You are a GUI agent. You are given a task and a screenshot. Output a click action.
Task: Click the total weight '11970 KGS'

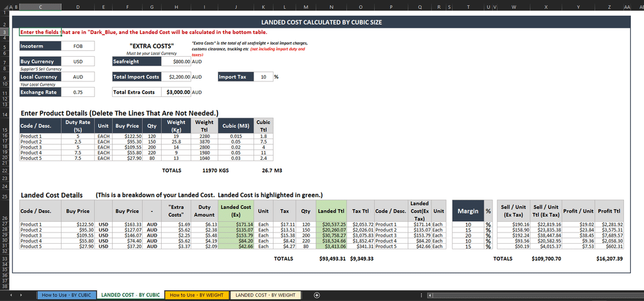click(x=216, y=170)
